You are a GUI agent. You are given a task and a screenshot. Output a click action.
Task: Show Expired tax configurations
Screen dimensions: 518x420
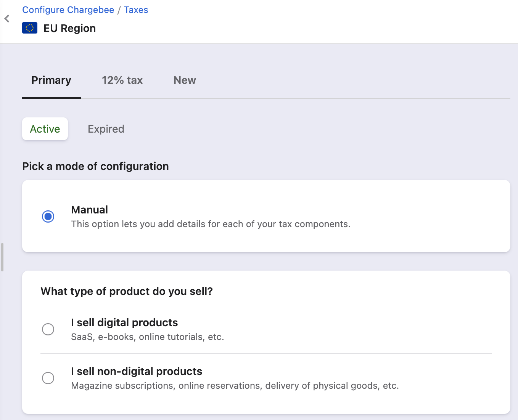pos(106,129)
